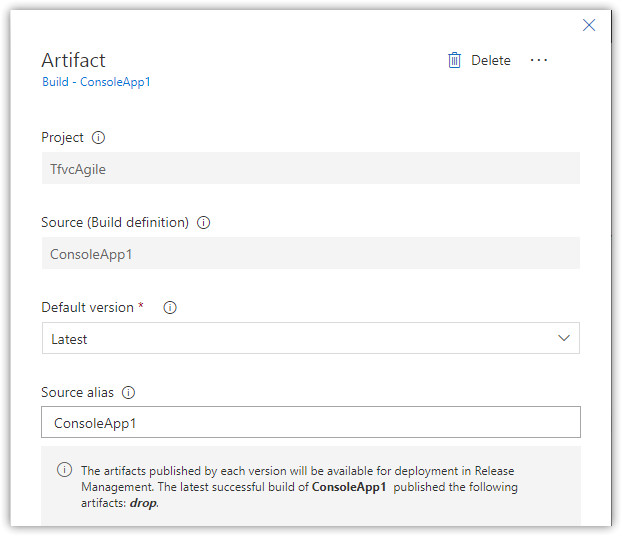Click the ConsoleApp1 build definition field
Image resolution: width=622 pixels, height=536 pixels.
pyautogui.click(x=311, y=253)
